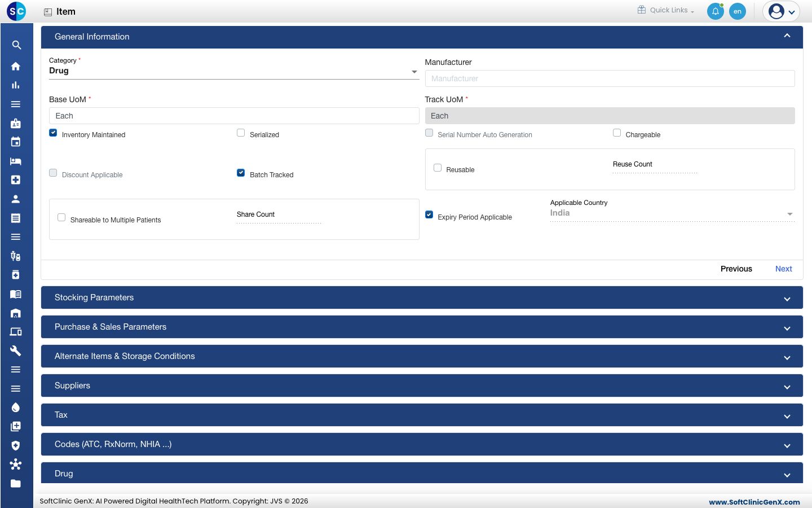The image size is (812, 508).
Task: Expand Purchase & Sales Parameters section
Action: pos(422,327)
